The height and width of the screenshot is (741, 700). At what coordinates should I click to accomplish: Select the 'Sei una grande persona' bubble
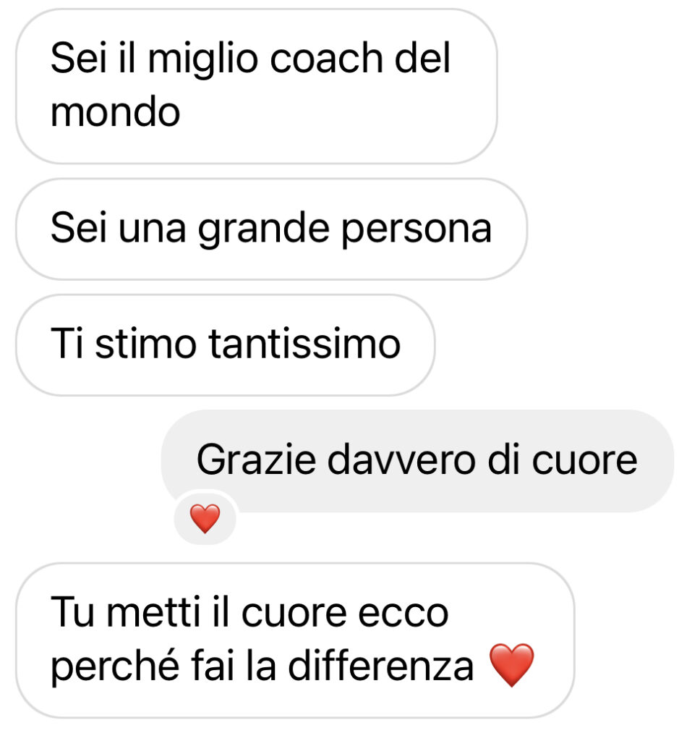tap(272, 229)
